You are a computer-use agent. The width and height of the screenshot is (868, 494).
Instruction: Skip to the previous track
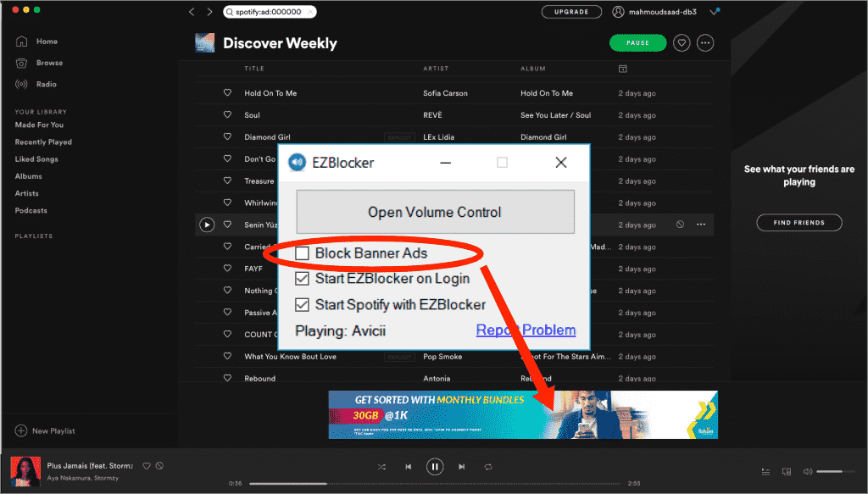point(408,467)
